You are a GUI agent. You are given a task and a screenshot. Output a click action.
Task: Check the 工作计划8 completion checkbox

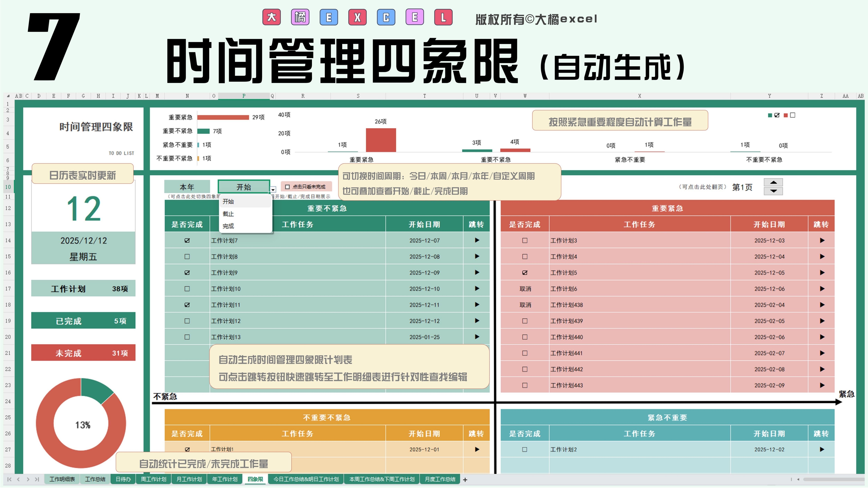(187, 256)
